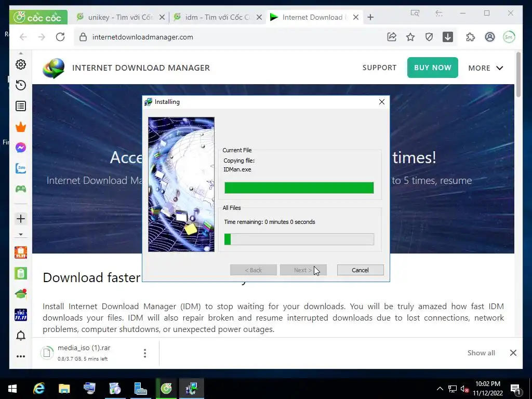The height and width of the screenshot is (399, 532).
Task: Open the games controller sidebar icon
Action: point(21,189)
